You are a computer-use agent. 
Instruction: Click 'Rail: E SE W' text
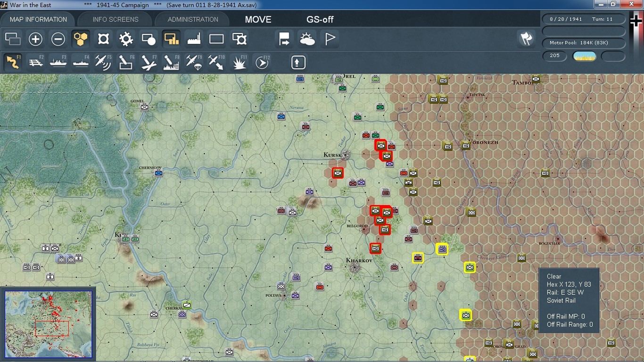[565, 292]
